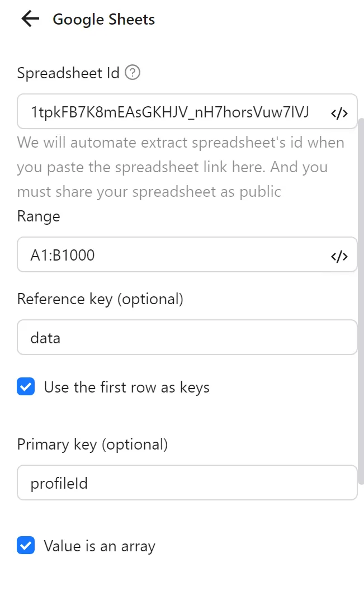The height and width of the screenshot is (591, 364).
Task: Click the Google Sheets title label
Action: (x=103, y=19)
